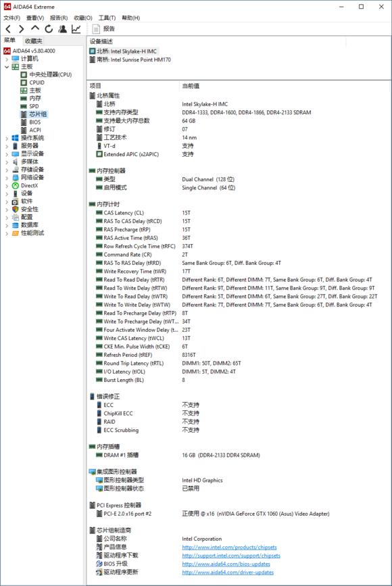Switch to the 菜单 tab
Viewport: 392px width, 586px height.
(x=9, y=41)
